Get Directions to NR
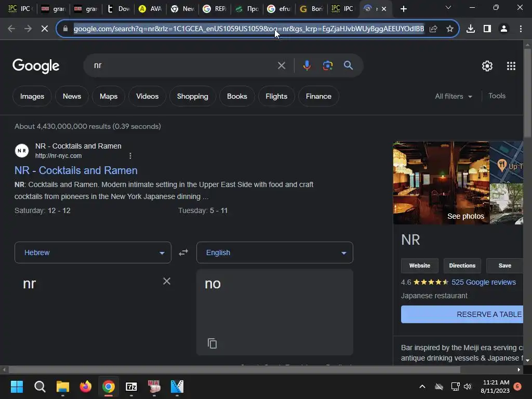 click(x=462, y=265)
